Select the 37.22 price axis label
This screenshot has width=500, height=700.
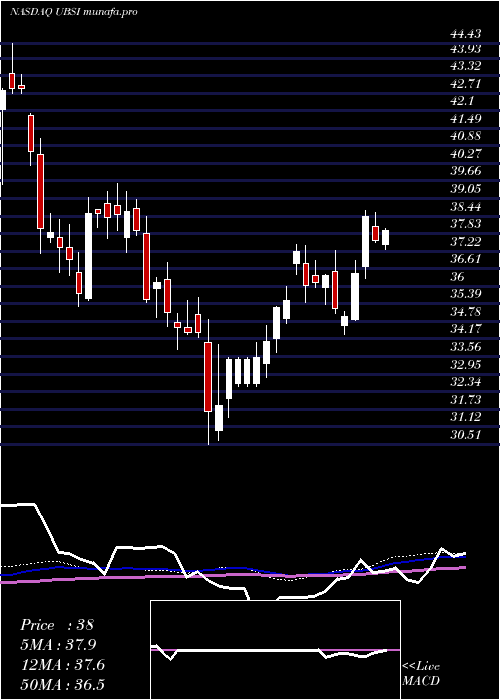coord(466,242)
